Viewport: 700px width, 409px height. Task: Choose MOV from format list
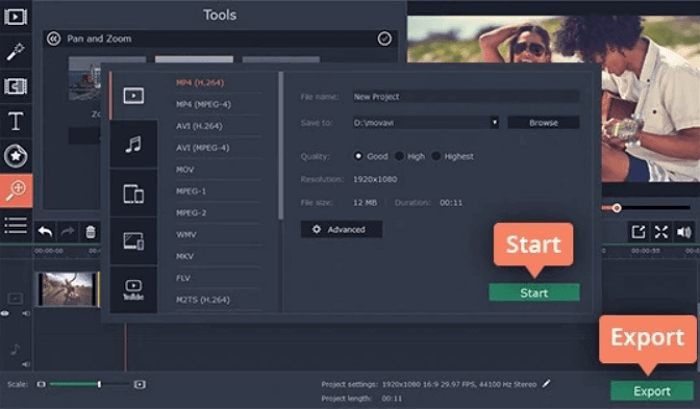[186, 169]
